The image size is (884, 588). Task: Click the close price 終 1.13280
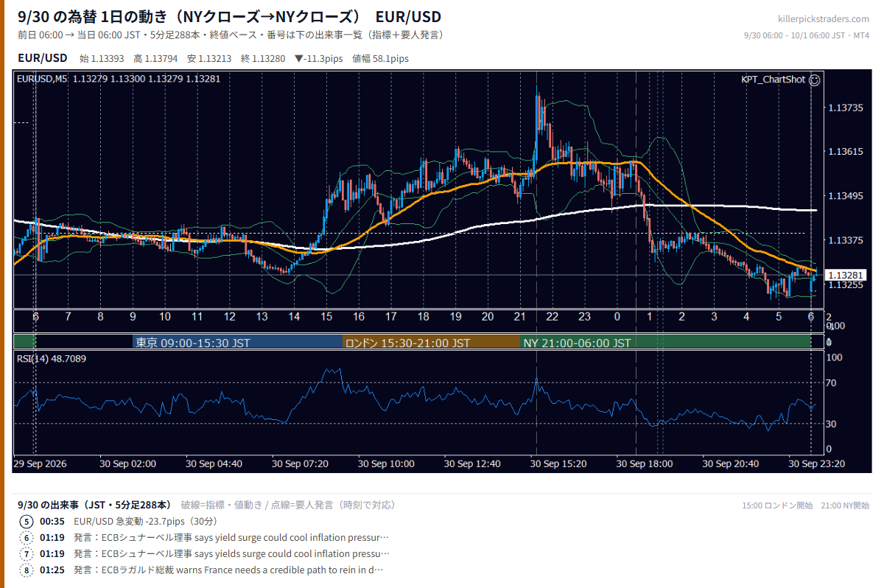pos(263,59)
